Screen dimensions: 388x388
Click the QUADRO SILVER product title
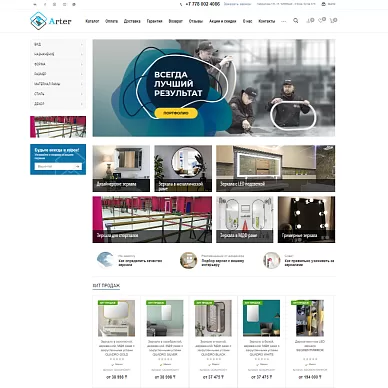pos(165,348)
